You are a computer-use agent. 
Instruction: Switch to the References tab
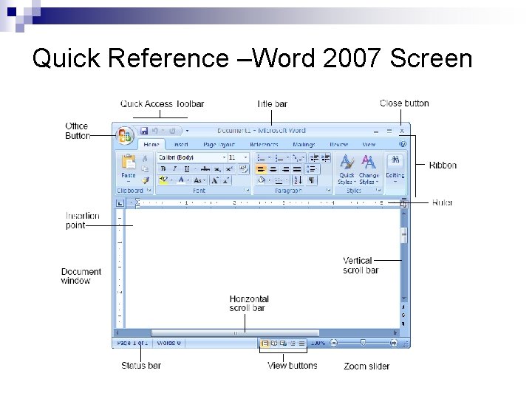(264, 145)
